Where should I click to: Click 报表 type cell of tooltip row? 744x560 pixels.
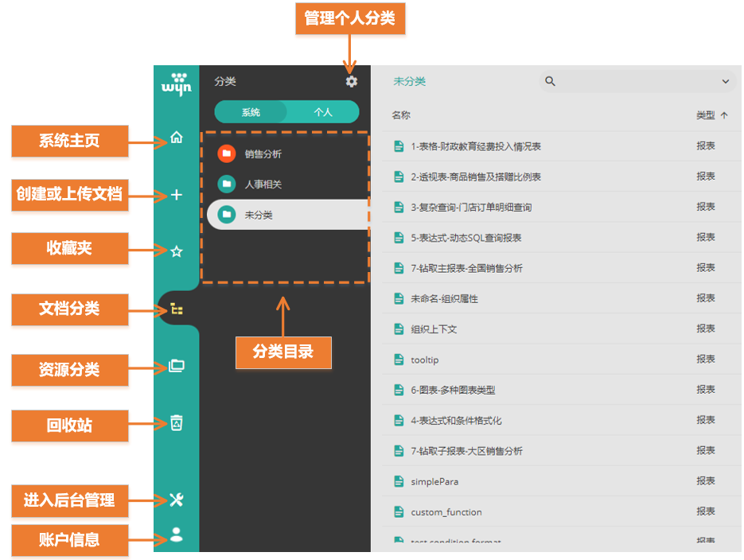pos(706,359)
